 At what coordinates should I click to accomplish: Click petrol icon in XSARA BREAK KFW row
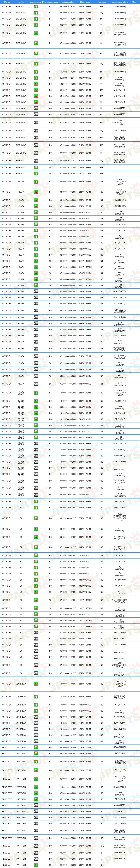36,393
